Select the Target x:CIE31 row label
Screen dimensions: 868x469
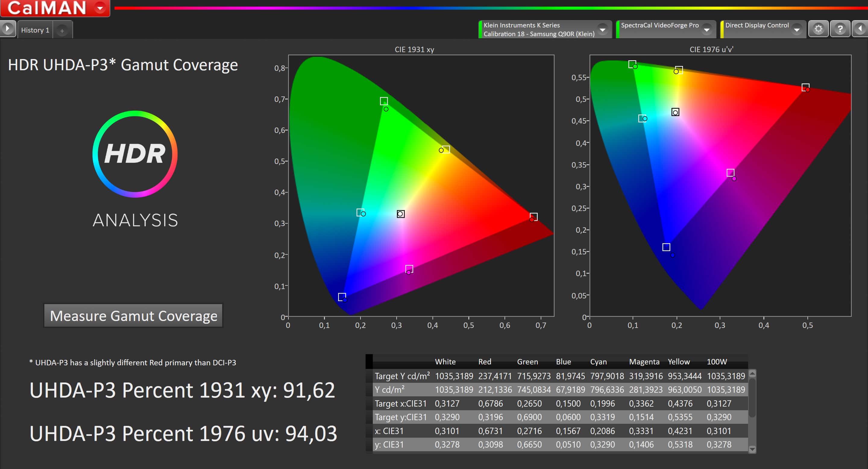(x=401, y=403)
